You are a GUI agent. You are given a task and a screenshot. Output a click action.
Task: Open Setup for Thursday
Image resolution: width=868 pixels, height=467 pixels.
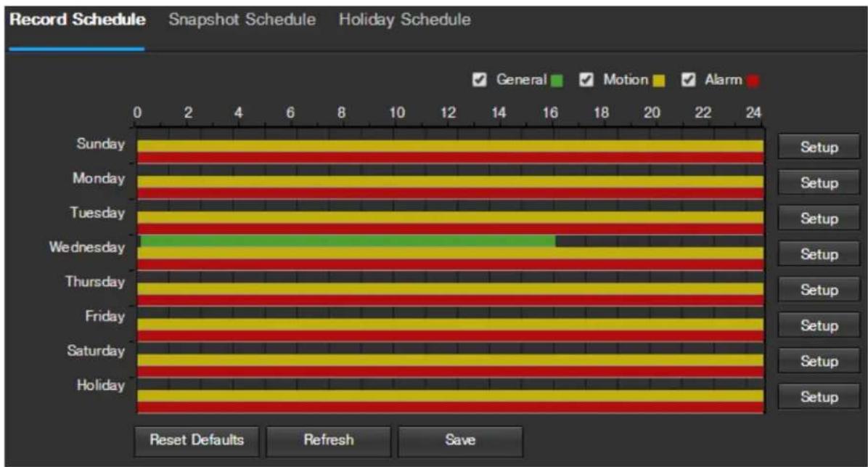pyautogui.click(x=819, y=290)
